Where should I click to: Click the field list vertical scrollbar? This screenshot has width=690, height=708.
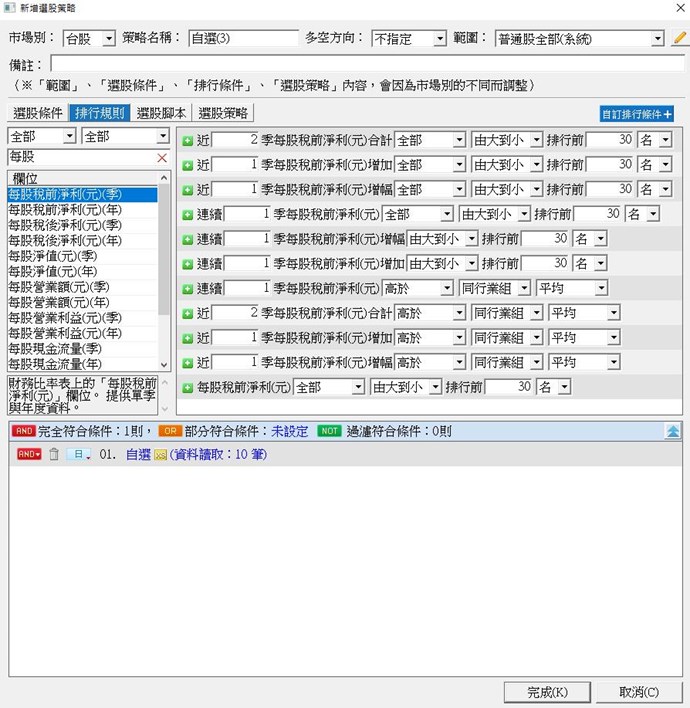pos(165,270)
